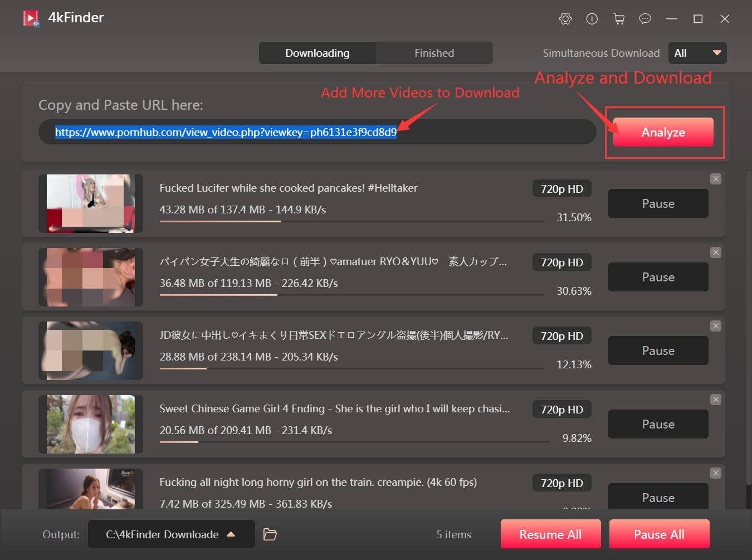Click the download list vertical scrollbar
752x560 pixels.
(749, 329)
